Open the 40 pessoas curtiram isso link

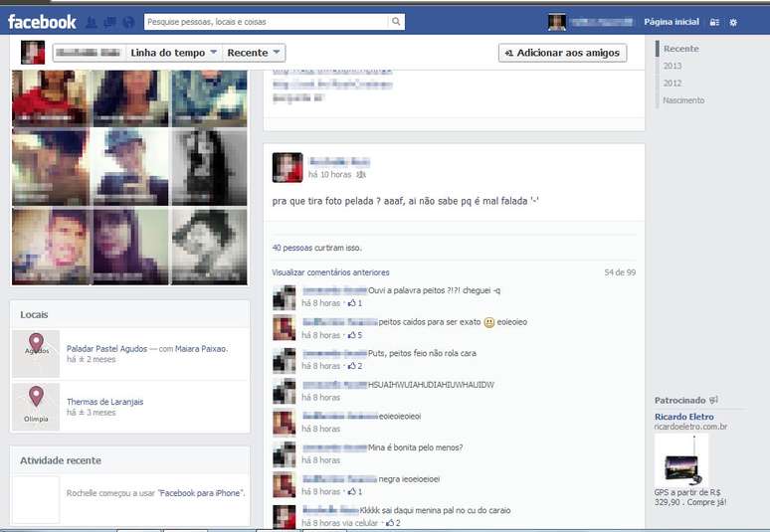316,248
